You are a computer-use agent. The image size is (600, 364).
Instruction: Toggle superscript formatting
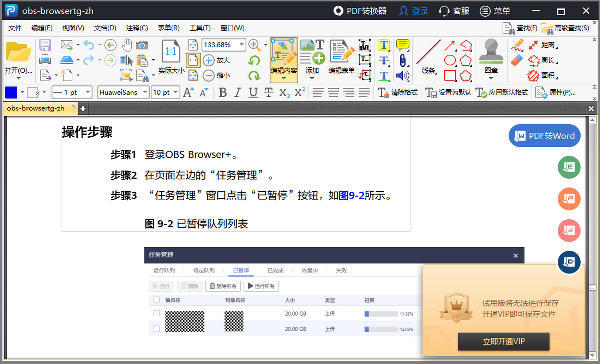point(300,92)
